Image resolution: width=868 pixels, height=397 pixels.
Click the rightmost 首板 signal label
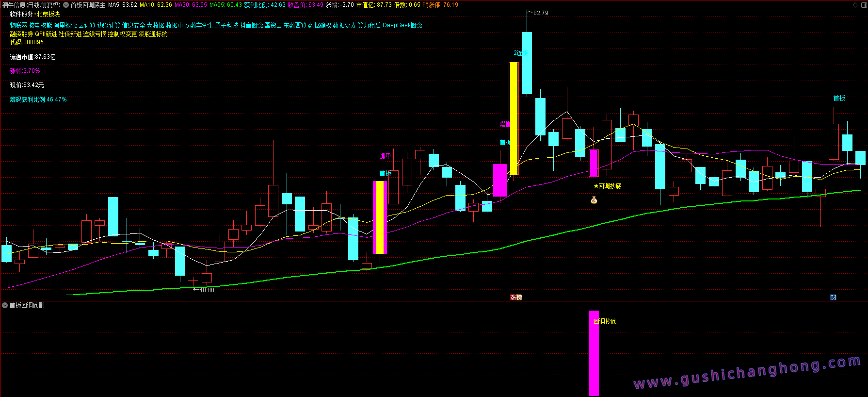pyautogui.click(x=839, y=98)
